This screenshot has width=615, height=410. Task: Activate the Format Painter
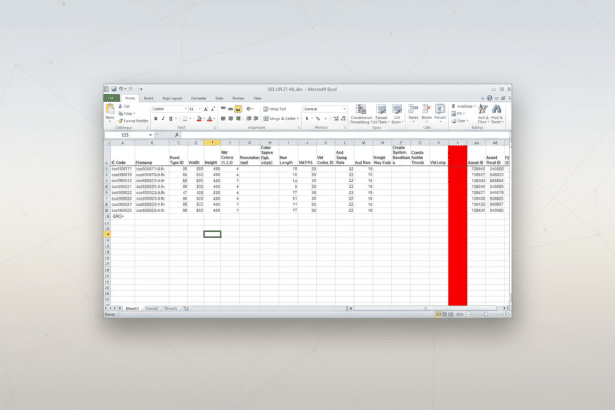click(133, 121)
